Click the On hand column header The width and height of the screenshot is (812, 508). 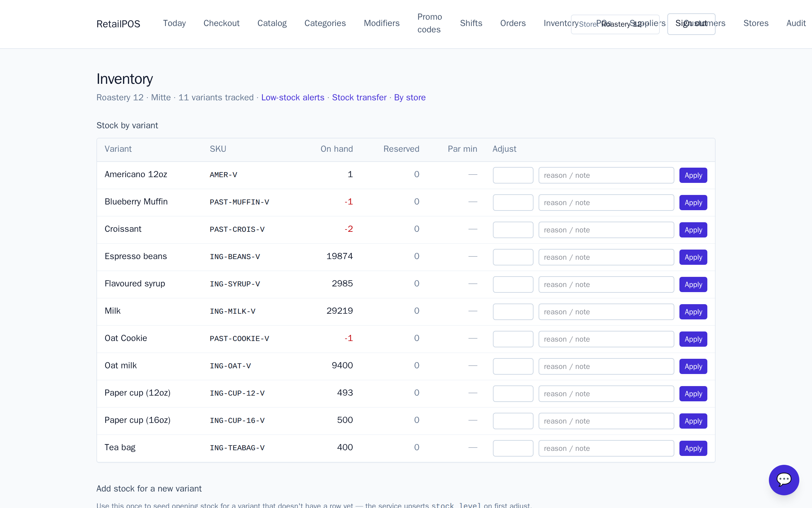[337, 149]
